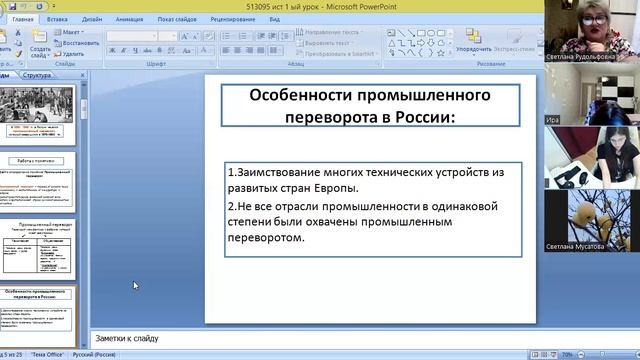
Task: Close the slides pane with X
Action: (82, 75)
